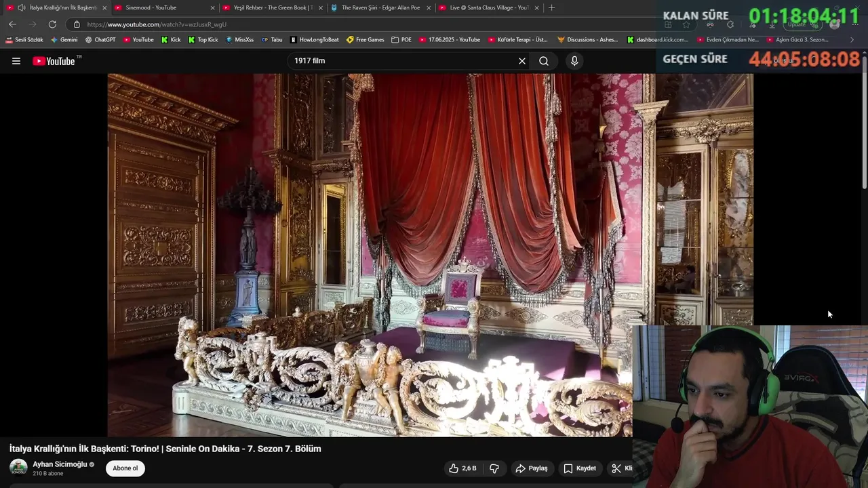The height and width of the screenshot is (488, 868).
Task: Open the 17.06.2025 - YouTube bookmark
Action: 449,39
